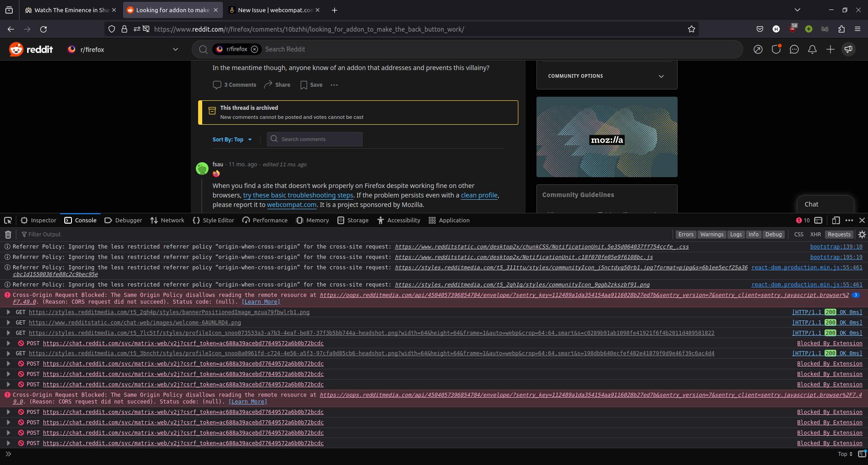Image resolution: width=868 pixels, height=465 pixels.
Task: Toggle split console editor mode icon
Action: [862, 454]
